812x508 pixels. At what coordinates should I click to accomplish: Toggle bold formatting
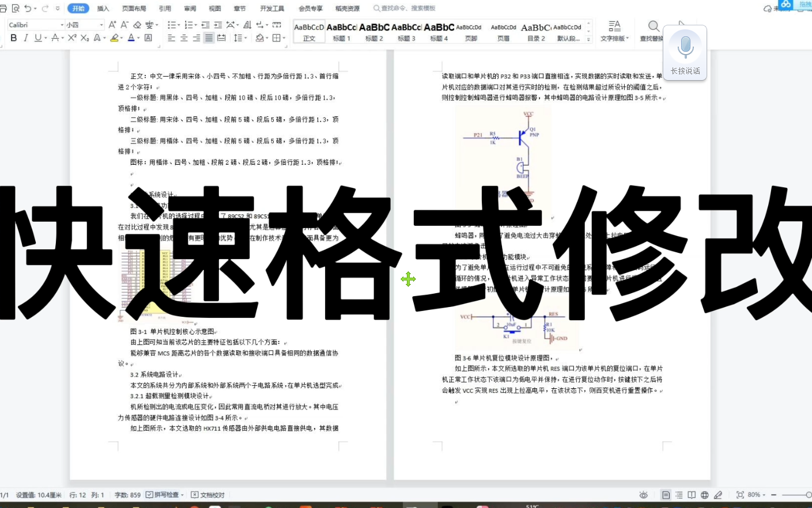tap(13, 37)
